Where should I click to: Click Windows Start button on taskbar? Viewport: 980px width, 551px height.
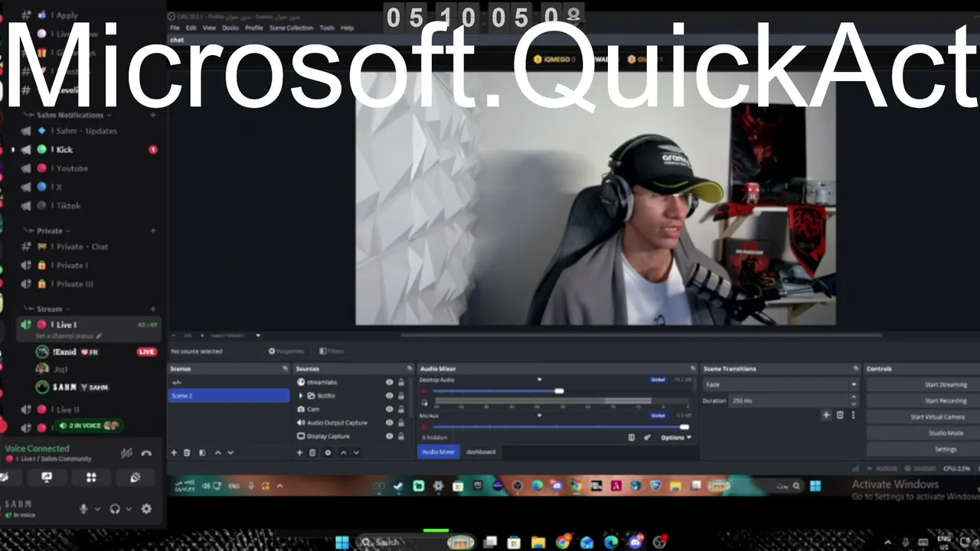point(341,543)
